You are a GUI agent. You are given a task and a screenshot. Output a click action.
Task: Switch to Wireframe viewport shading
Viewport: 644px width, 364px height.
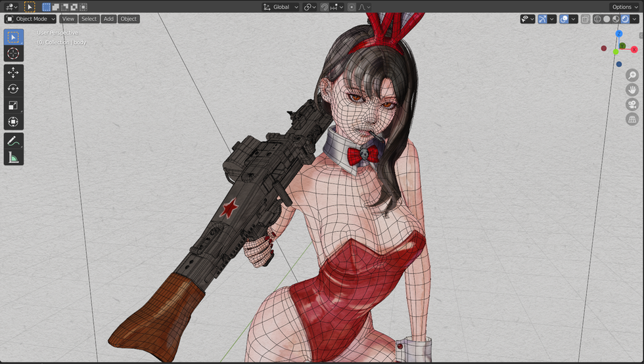(597, 19)
